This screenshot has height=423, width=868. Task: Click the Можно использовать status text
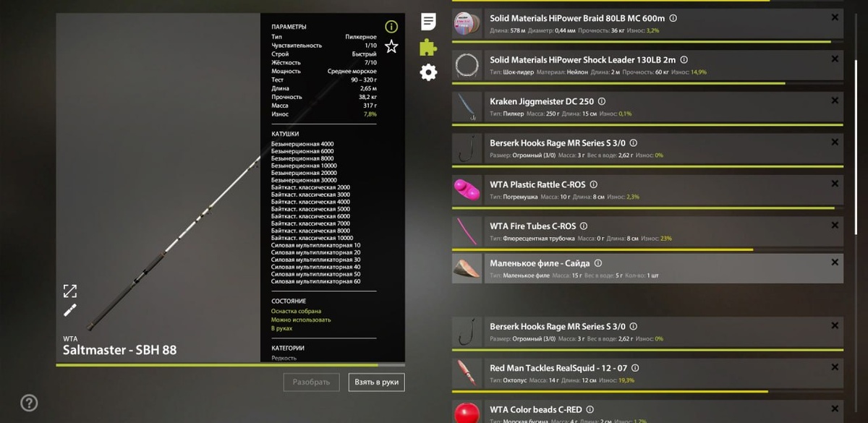pyautogui.click(x=301, y=320)
